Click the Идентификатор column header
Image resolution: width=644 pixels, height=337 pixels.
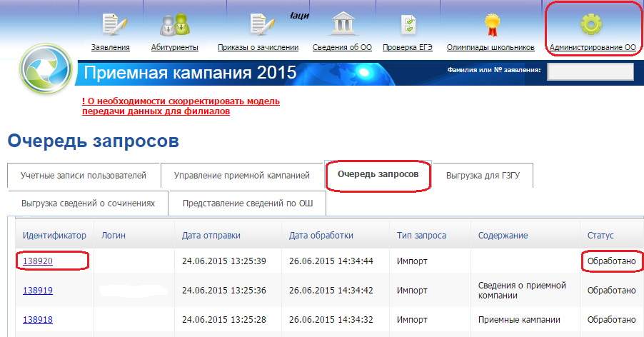tap(55, 235)
